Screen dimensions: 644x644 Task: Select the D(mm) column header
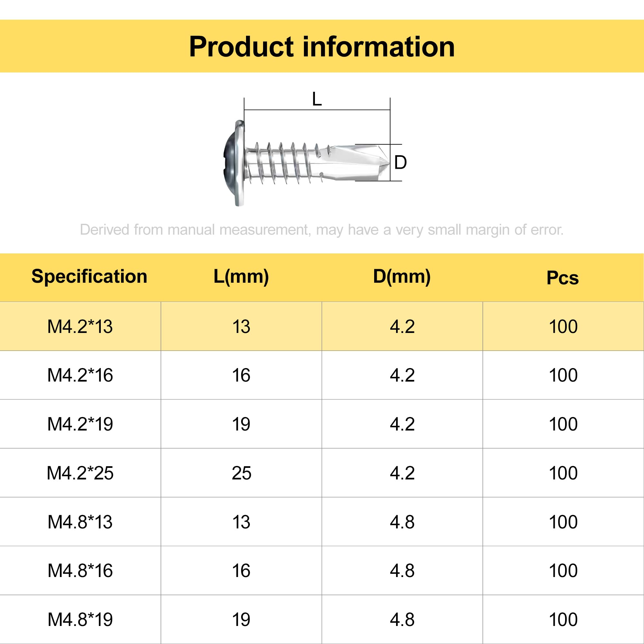click(402, 276)
